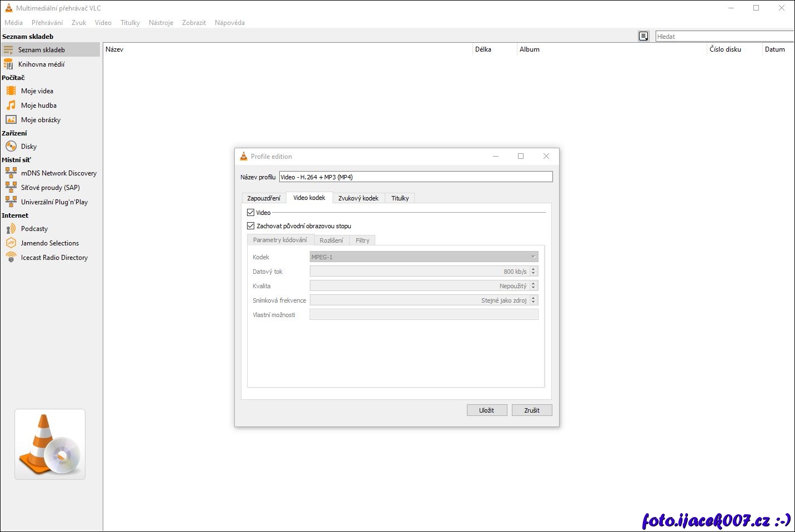The height and width of the screenshot is (532, 795).
Task: Uncheck the Video checkbox
Action: click(x=251, y=213)
